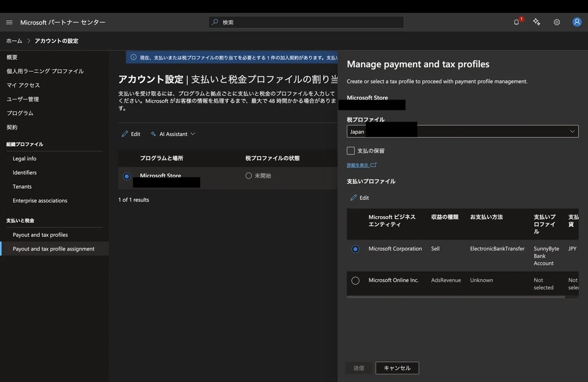Click the Sell revenue type cell

[436, 249]
